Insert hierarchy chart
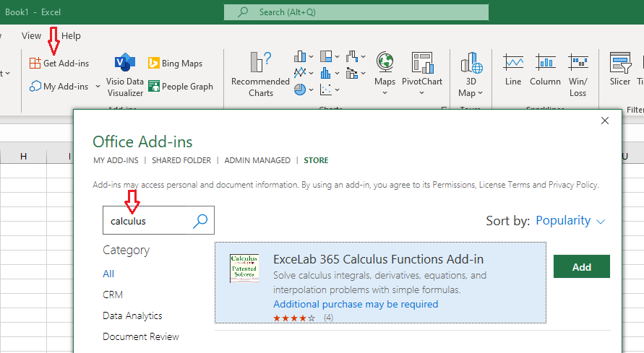 (326, 56)
